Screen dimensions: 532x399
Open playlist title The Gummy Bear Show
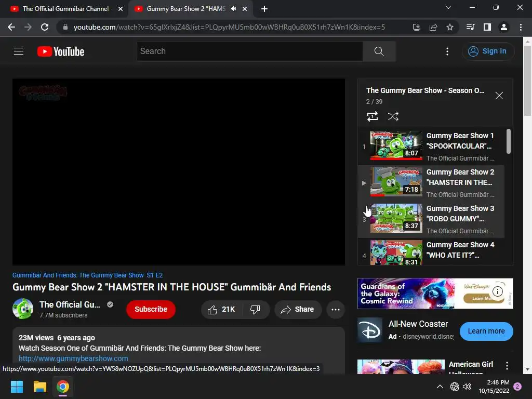(x=425, y=90)
